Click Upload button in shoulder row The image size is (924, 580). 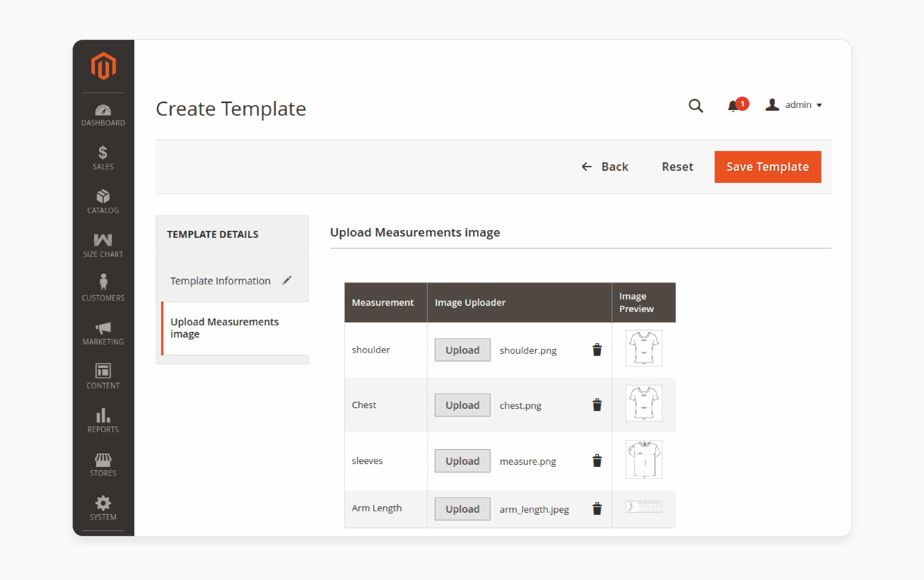[x=462, y=350]
